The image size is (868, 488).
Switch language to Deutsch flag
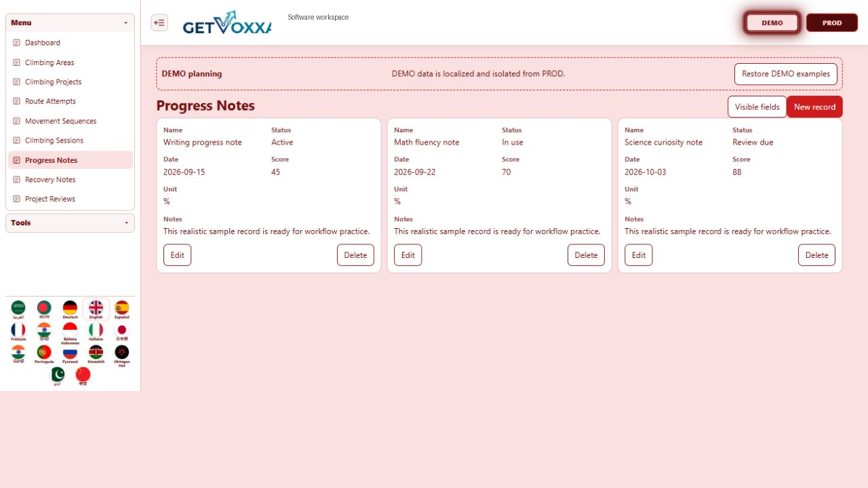(70, 307)
